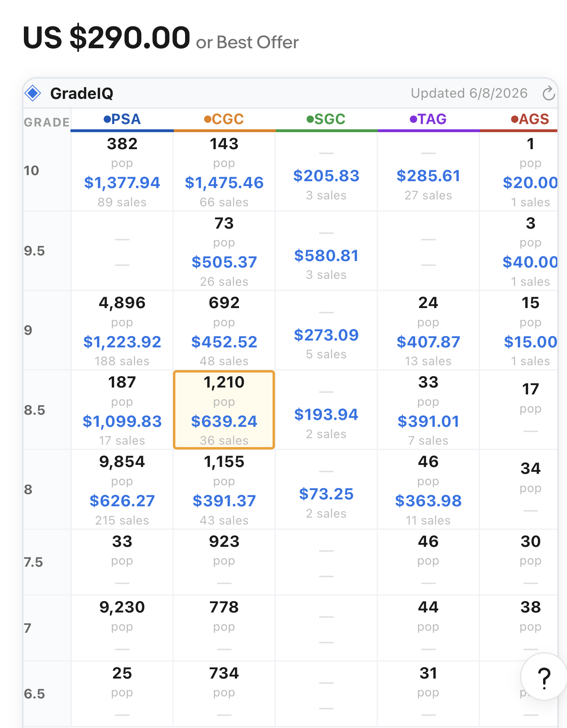Click the 'or Best Offer' text
The width and height of the screenshot is (567, 728).
(247, 42)
